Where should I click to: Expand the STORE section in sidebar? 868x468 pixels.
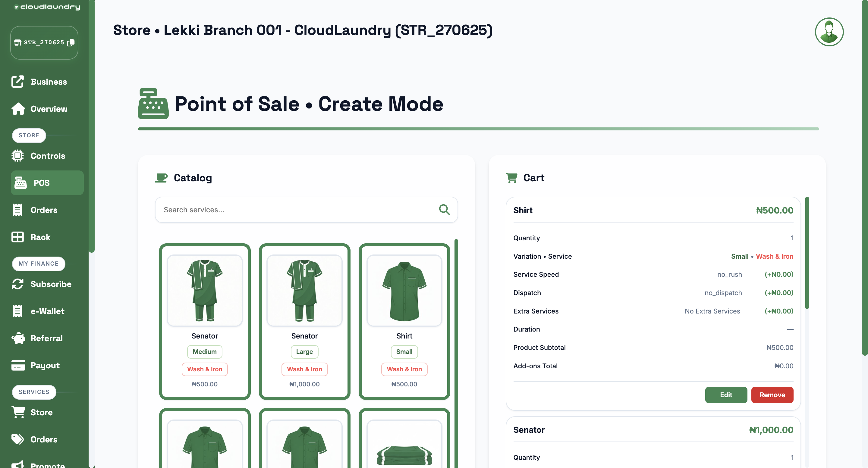[29, 135]
